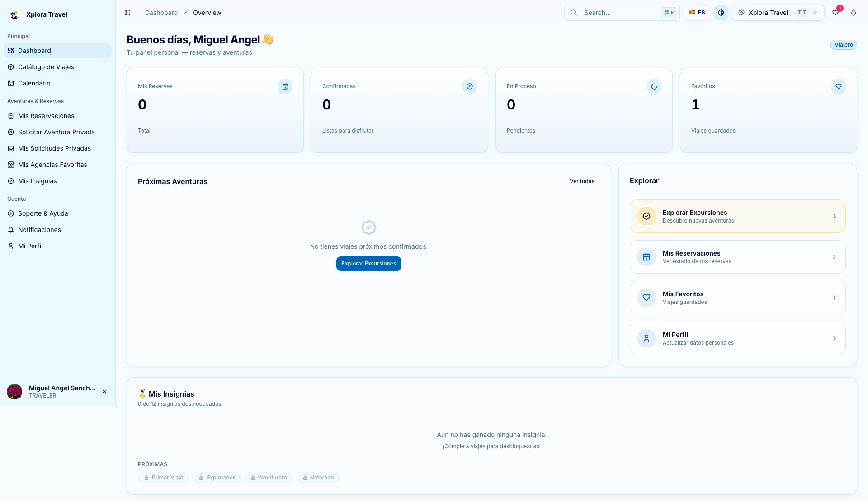The width and height of the screenshot is (868, 502).
Task: Click the Mis Favoritos card heart icon
Action: tap(646, 298)
